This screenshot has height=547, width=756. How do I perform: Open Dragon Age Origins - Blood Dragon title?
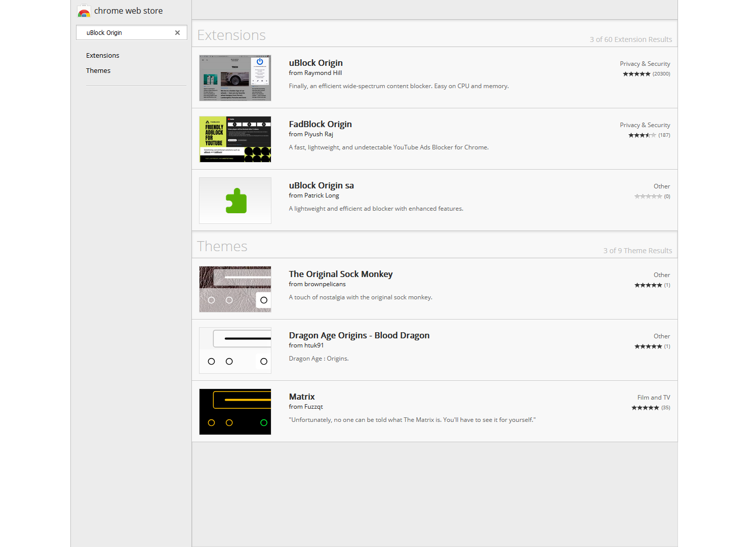[360, 335]
